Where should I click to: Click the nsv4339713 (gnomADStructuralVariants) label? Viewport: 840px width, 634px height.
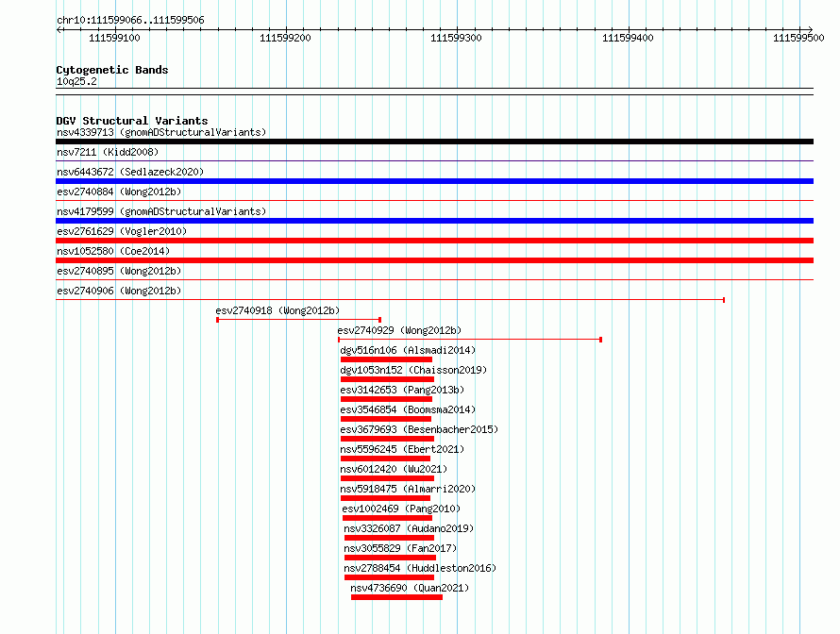click(x=161, y=132)
